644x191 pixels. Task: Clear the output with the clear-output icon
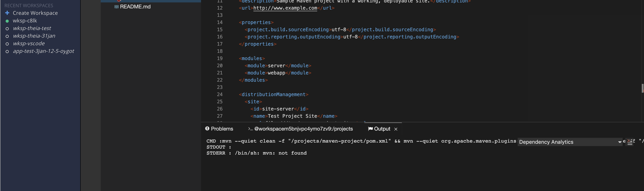(x=630, y=142)
